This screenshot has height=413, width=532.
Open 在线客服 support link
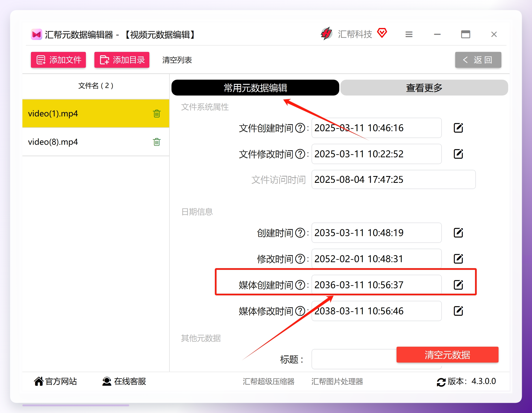(124, 382)
